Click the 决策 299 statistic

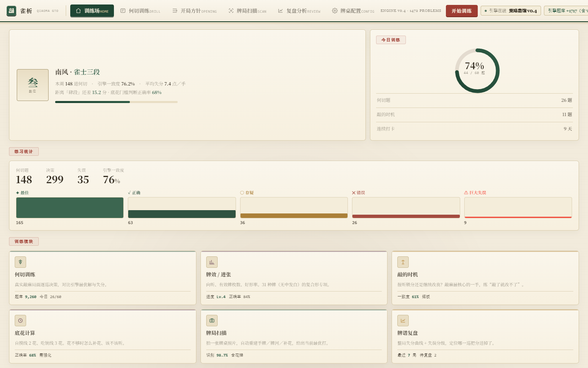click(55, 176)
